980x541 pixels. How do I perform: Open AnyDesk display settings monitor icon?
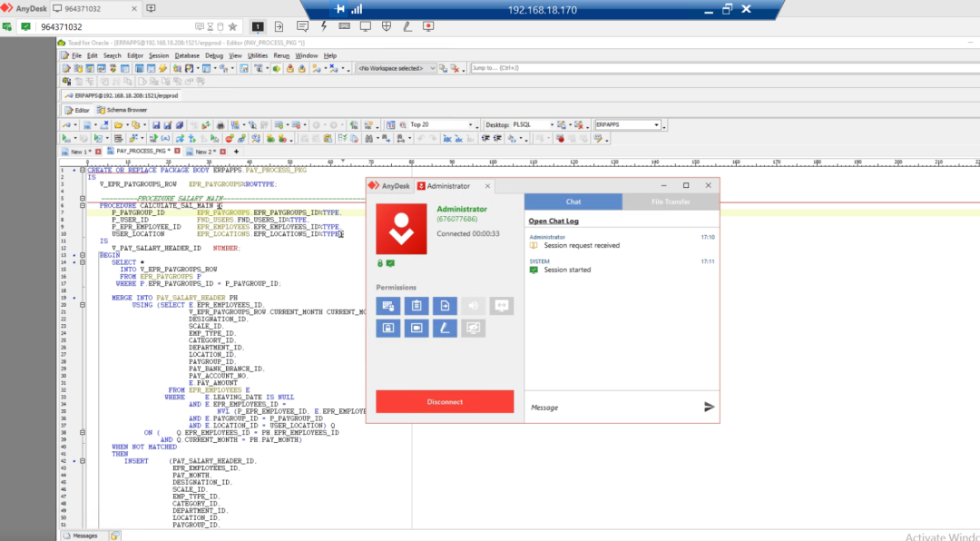[x=366, y=26]
